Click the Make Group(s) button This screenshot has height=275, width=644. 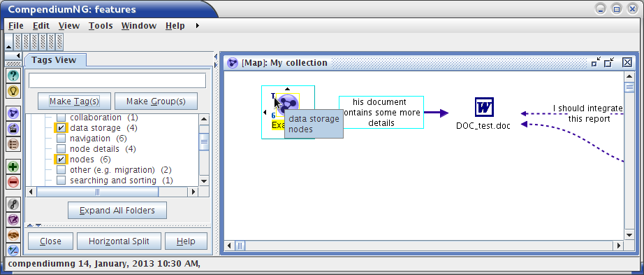[x=156, y=101]
